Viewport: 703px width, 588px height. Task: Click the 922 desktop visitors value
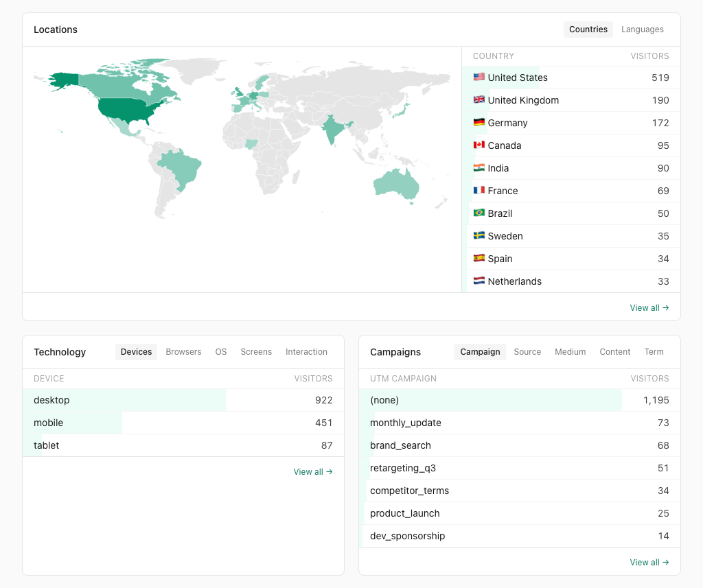(324, 400)
